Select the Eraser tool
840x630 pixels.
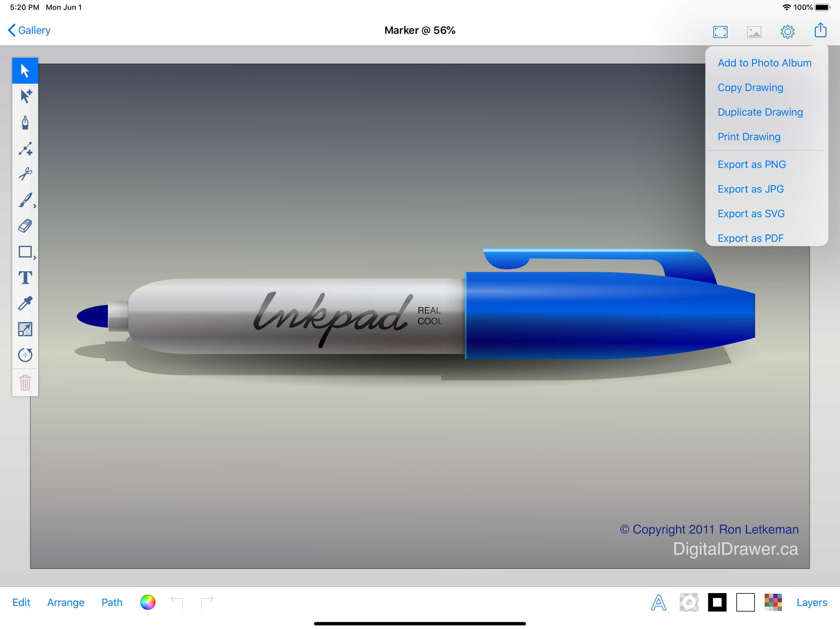coord(25,226)
